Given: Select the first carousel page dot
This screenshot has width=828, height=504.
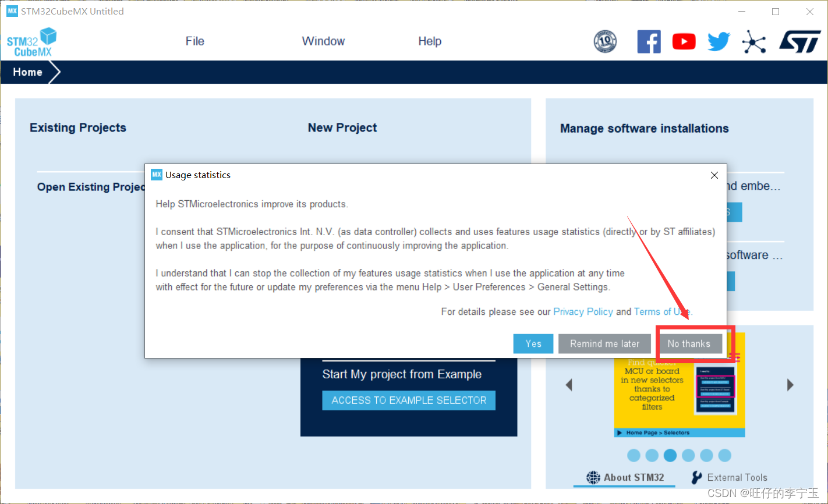Looking at the screenshot, I should tap(634, 455).
